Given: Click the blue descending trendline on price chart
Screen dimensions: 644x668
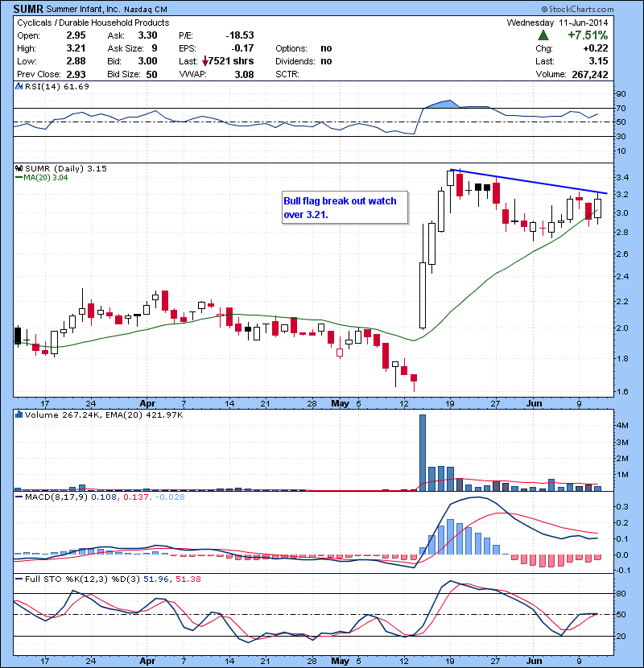Looking at the screenshot, I should click(x=531, y=182).
